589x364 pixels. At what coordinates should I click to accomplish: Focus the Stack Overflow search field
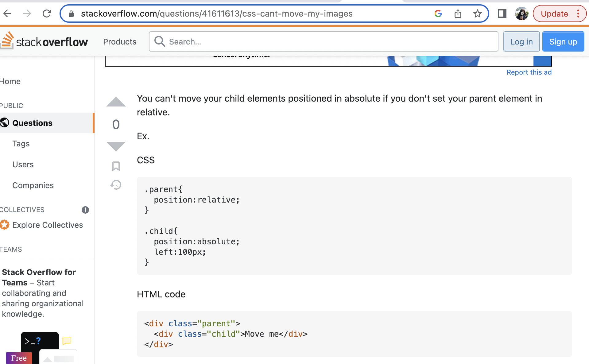[x=328, y=42]
